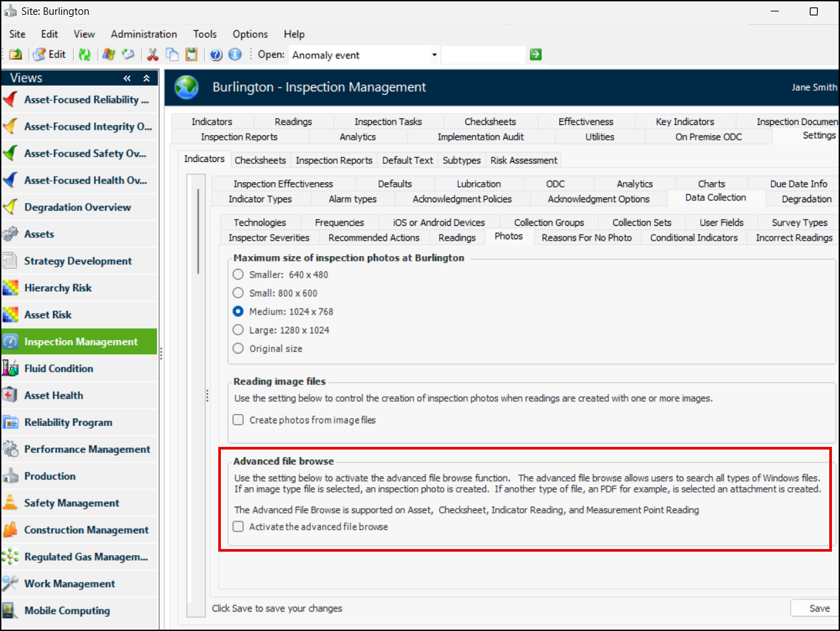
Task: Open Strategy Development view
Action: point(79,261)
